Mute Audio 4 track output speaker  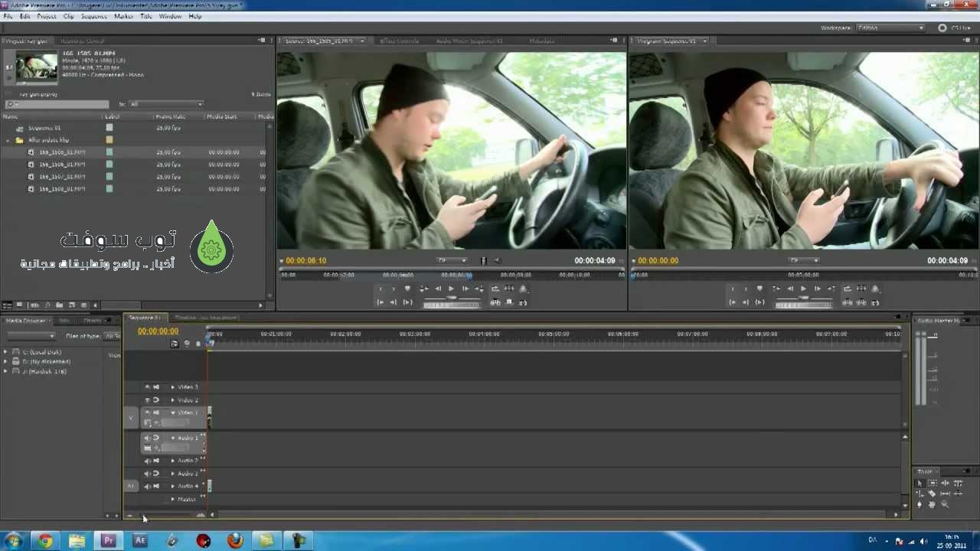[x=147, y=486]
